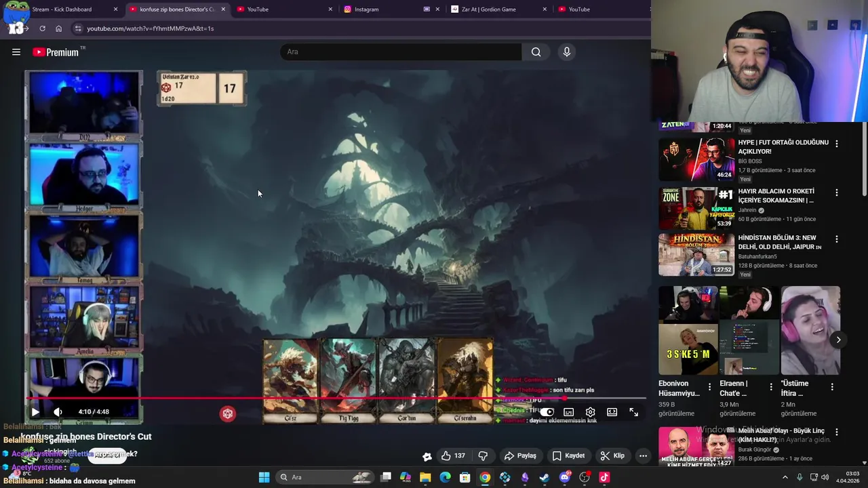Viewport: 868px width, 488px height.
Task: Reload the page with the browser refresh icon
Action: point(42,28)
